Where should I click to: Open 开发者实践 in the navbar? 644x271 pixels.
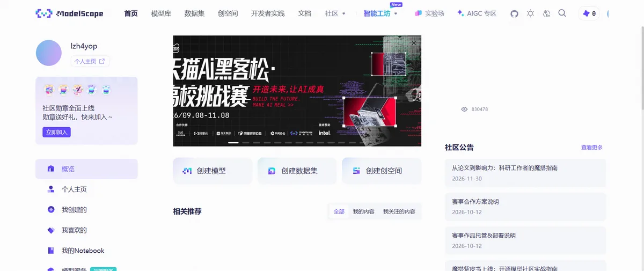pos(268,13)
